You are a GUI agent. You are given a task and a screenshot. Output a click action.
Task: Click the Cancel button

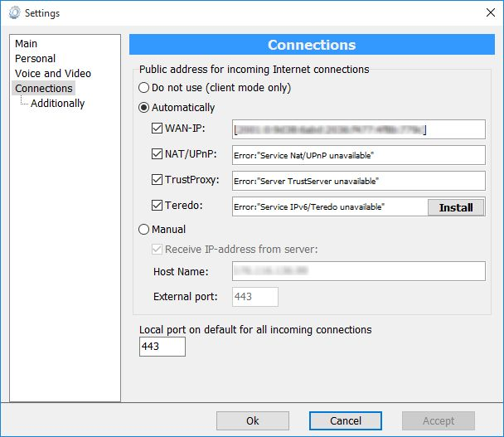pos(346,420)
